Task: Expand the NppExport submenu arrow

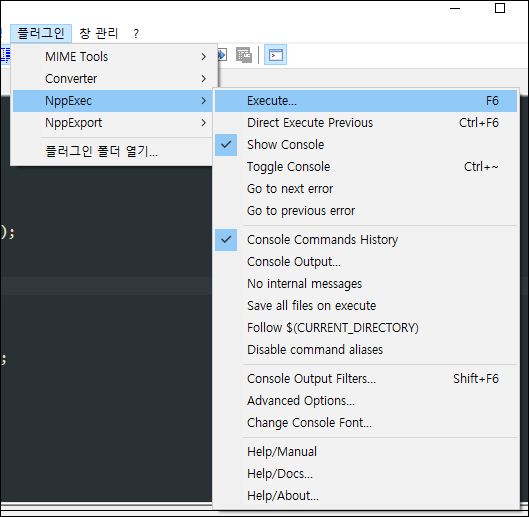Action: [203, 123]
